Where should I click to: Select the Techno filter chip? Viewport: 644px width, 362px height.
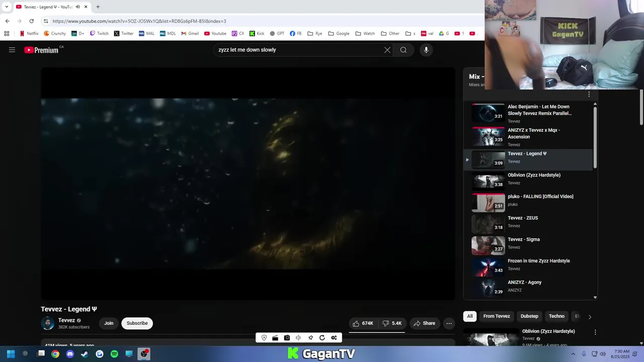tap(556, 316)
